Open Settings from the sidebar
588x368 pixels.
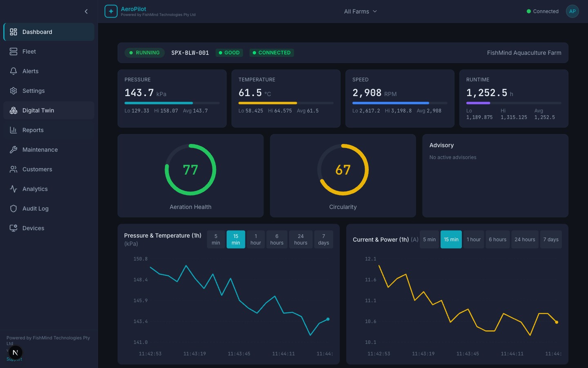(49, 91)
